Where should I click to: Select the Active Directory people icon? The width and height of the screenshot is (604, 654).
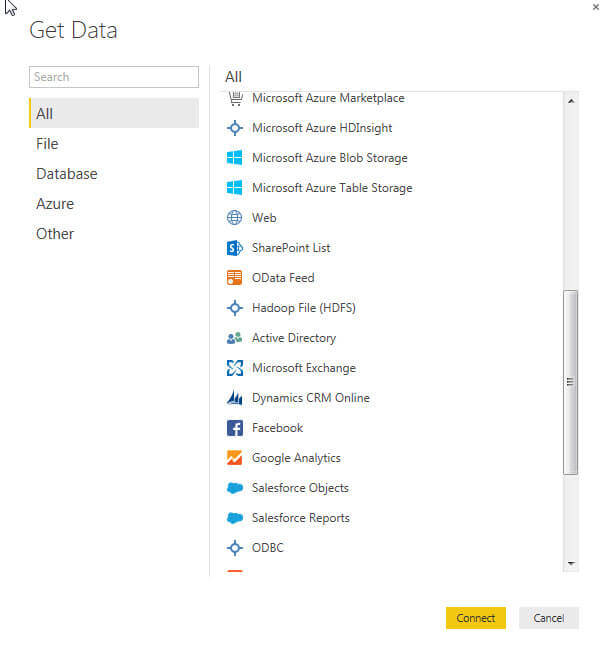(x=235, y=338)
